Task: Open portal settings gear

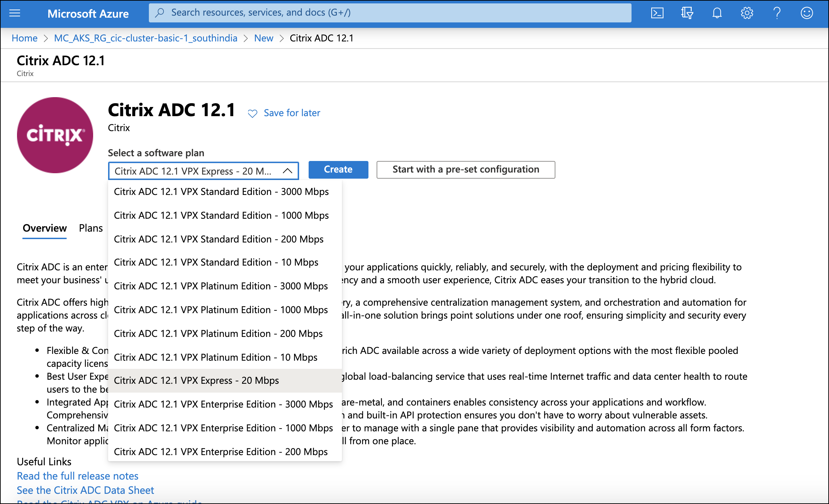Action: click(x=747, y=13)
